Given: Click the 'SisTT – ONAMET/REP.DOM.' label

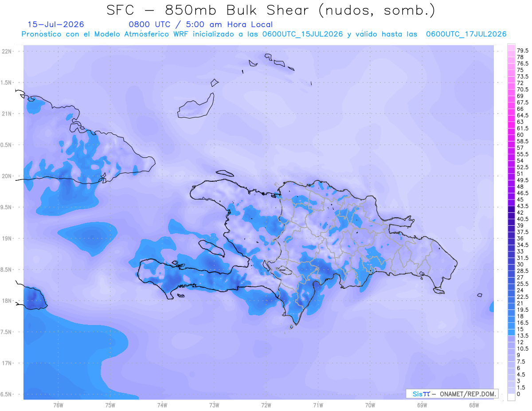Looking at the screenshot, I should pyautogui.click(x=453, y=394).
